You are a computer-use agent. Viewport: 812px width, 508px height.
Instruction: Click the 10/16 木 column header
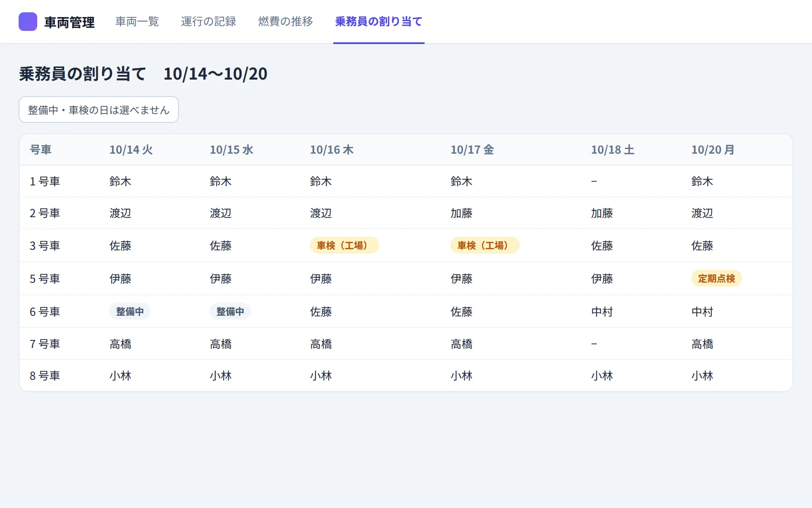coord(332,150)
